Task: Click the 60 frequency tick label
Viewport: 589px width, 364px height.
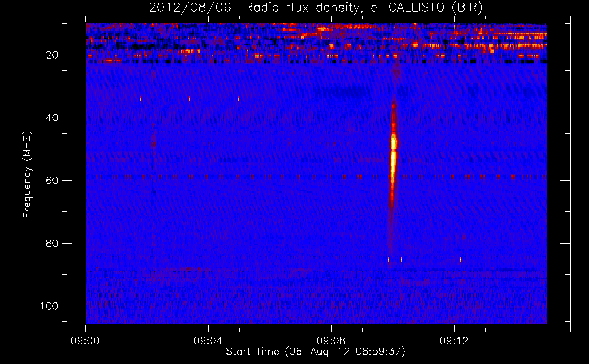Action: click(52, 181)
